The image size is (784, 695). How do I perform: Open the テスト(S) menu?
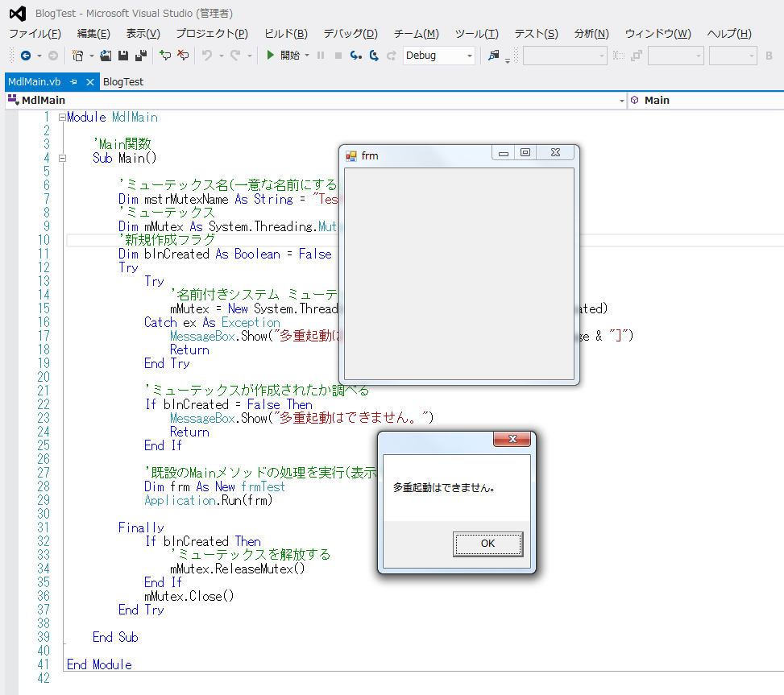coord(536,34)
